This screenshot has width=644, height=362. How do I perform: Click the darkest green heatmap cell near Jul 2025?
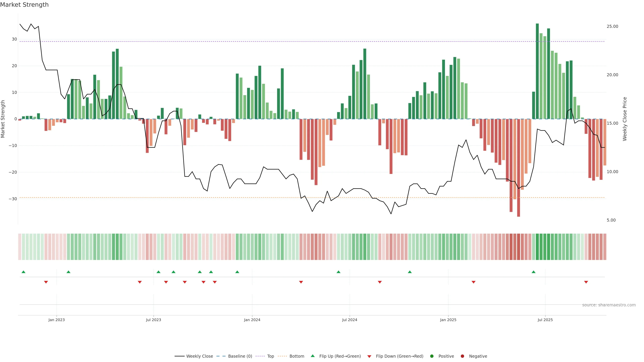pyautogui.click(x=537, y=247)
